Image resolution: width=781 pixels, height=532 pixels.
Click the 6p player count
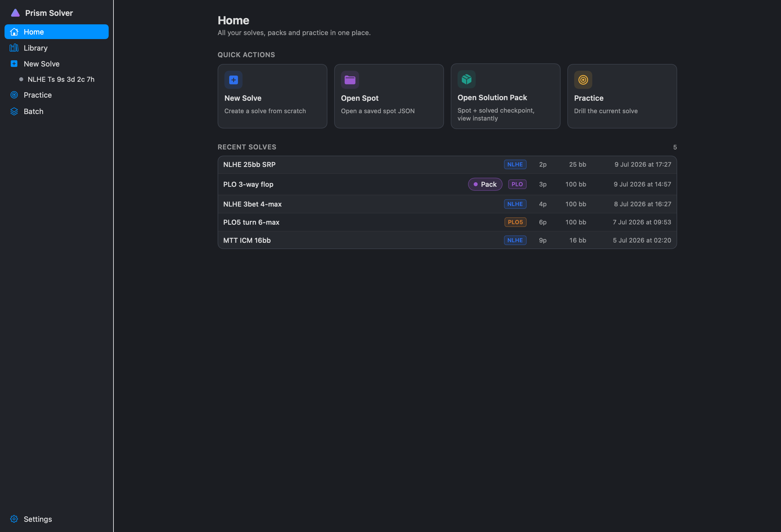point(543,222)
